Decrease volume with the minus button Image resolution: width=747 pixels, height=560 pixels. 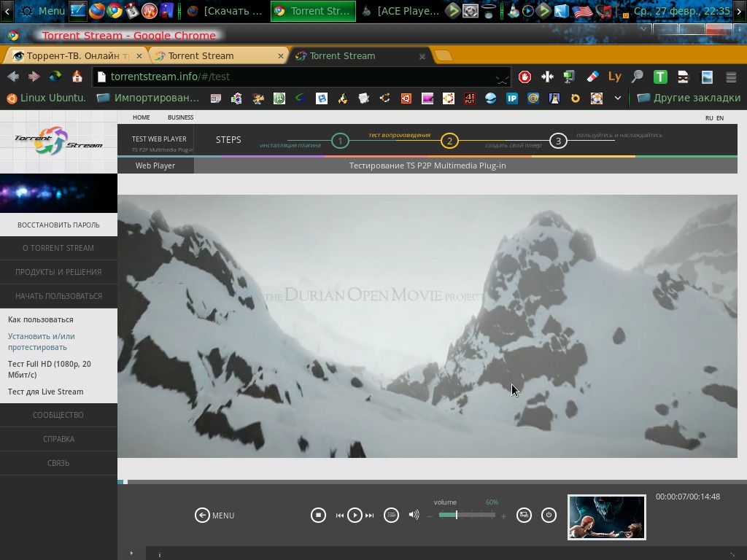point(430,516)
